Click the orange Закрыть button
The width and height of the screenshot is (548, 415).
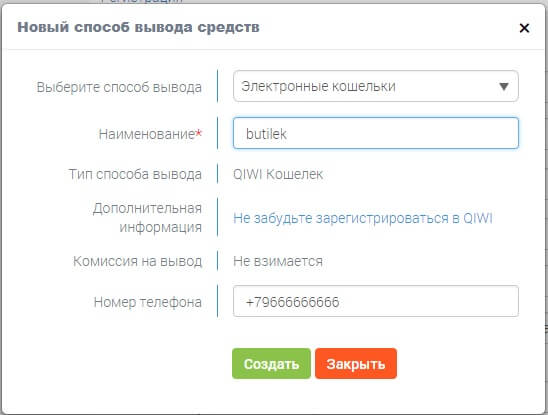[x=356, y=364]
